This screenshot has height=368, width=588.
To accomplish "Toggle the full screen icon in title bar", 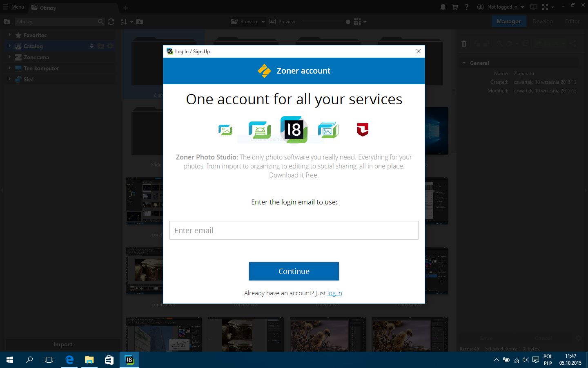I will pyautogui.click(x=545, y=7).
